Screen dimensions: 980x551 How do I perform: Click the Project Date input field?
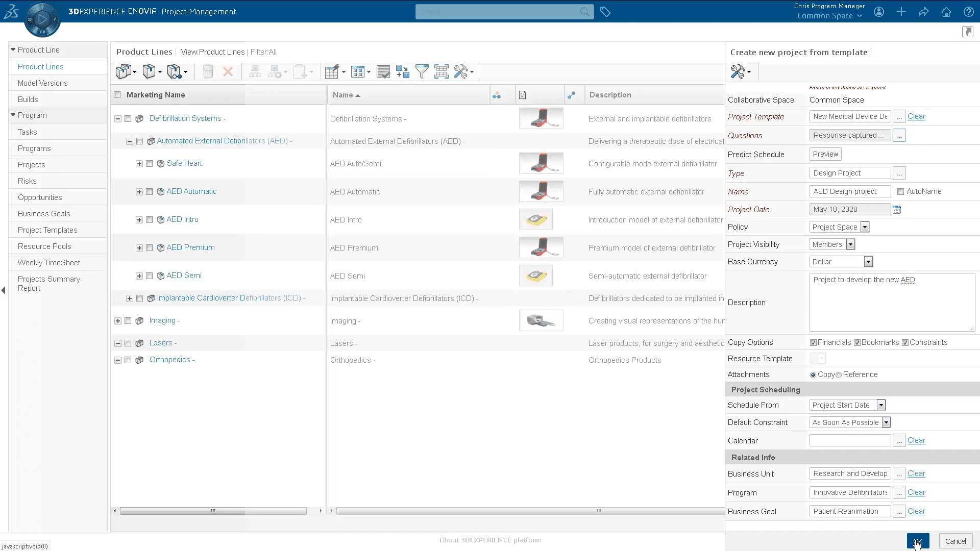[850, 209]
